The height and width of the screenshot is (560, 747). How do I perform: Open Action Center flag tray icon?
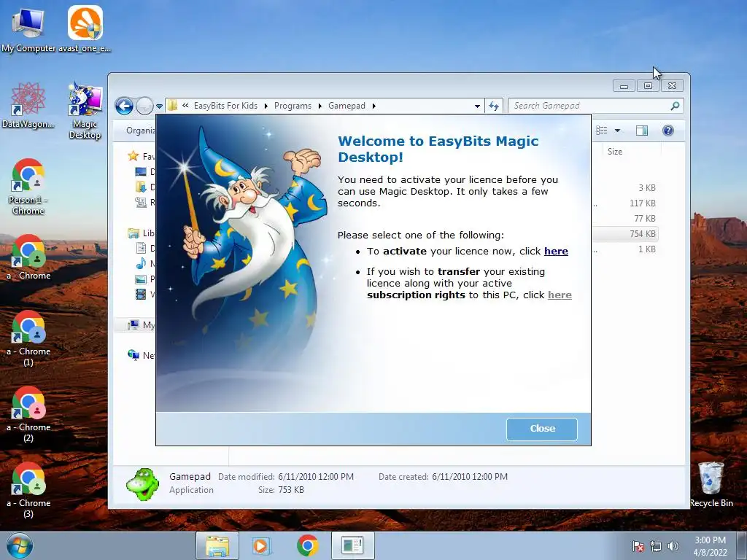pos(638,546)
